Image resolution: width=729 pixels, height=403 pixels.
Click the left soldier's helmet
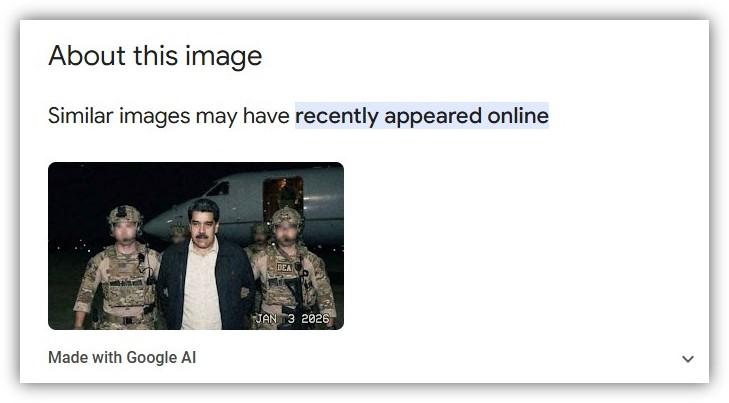[x=124, y=215]
